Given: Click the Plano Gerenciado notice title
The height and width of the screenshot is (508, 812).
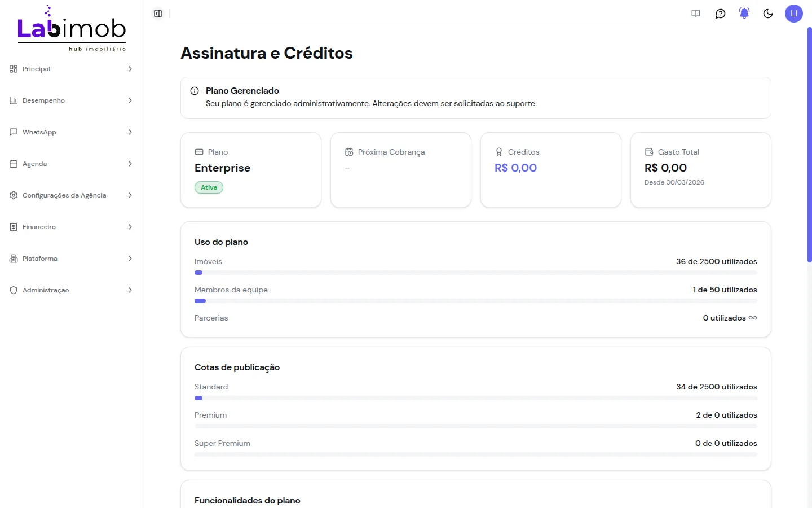Looking at the screenshot, I should coord(242,91).
